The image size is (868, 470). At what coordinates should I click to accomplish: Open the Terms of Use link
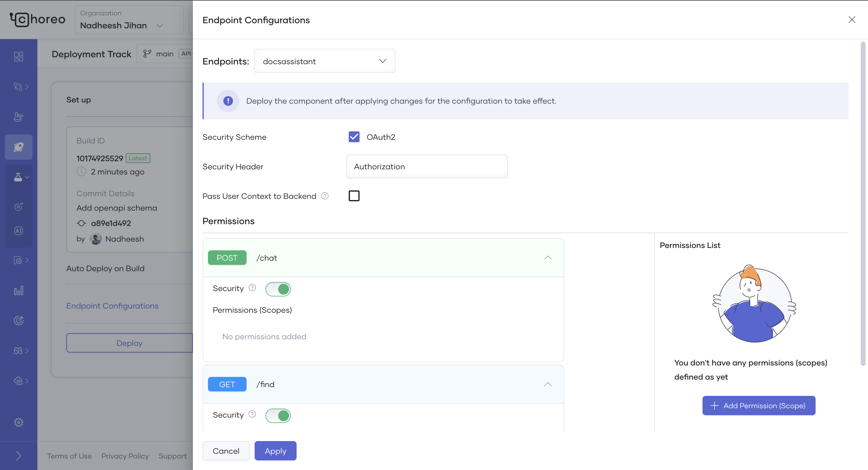click(69, 456)
